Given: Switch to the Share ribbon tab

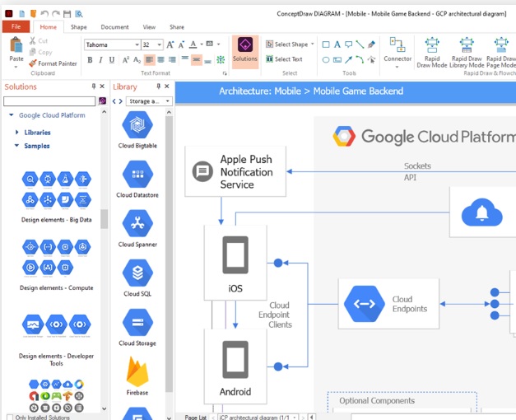Looking at the screenshot, I should pos(177,27).
